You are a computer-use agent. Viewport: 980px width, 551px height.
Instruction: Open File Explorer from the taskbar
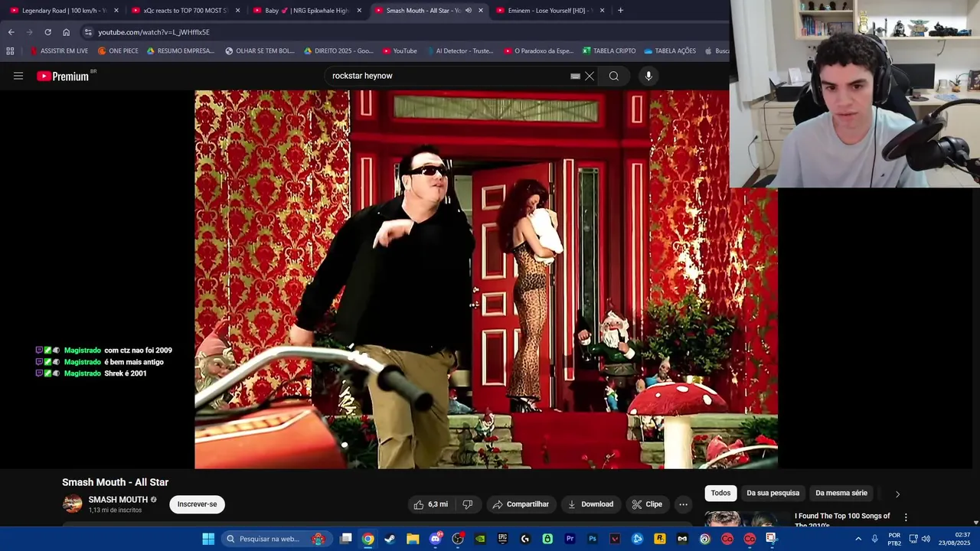[x=413, y=539]
